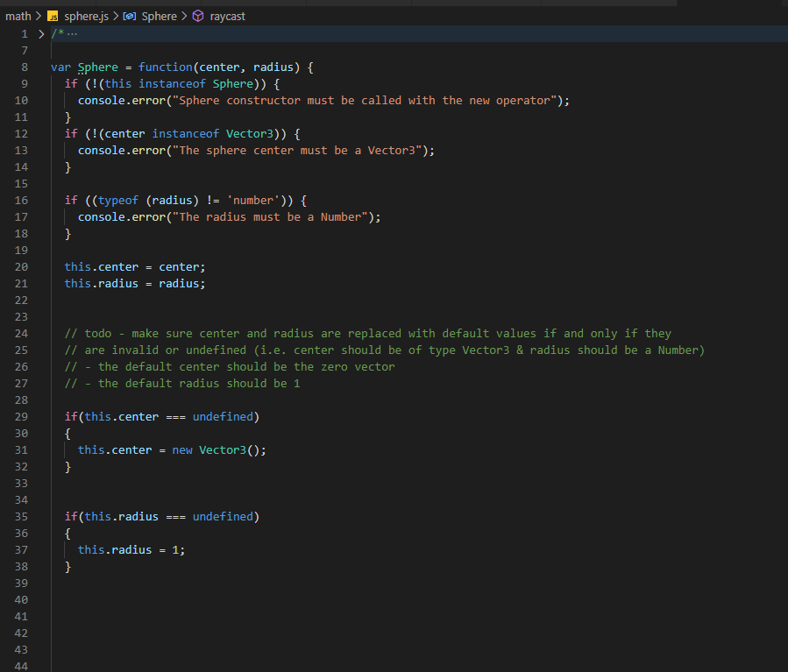The image size is (788, 672).
Task: Click line number 8 in the gutter
Action: [x=25, y=67]
